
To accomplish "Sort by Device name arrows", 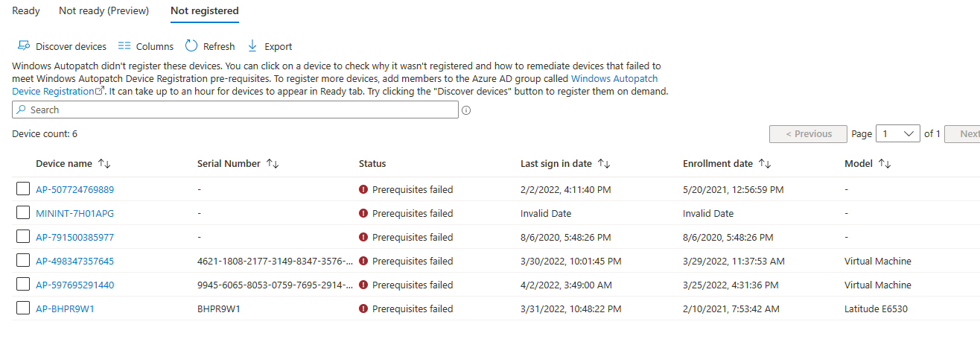I will (x=104, y=164).
